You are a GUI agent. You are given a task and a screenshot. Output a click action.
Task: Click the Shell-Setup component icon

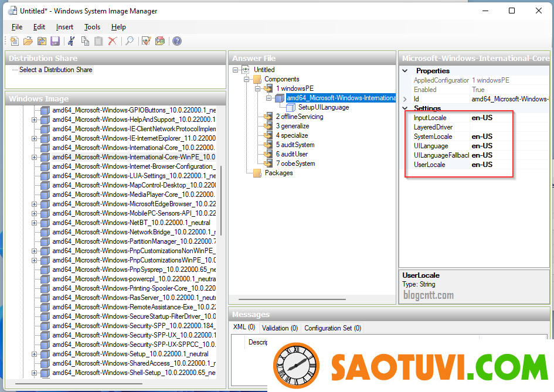45,373
